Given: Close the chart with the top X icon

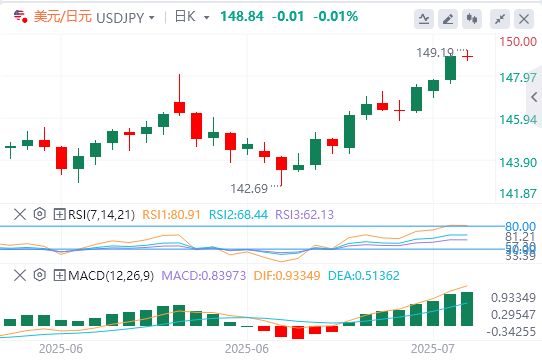Looking at the screenshot, I should (x=524, y=19).
